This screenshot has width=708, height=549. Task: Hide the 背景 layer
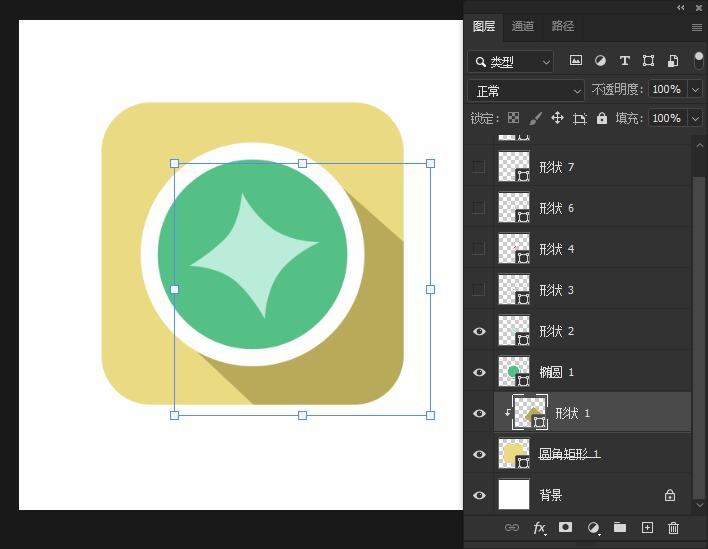(479, 495)
